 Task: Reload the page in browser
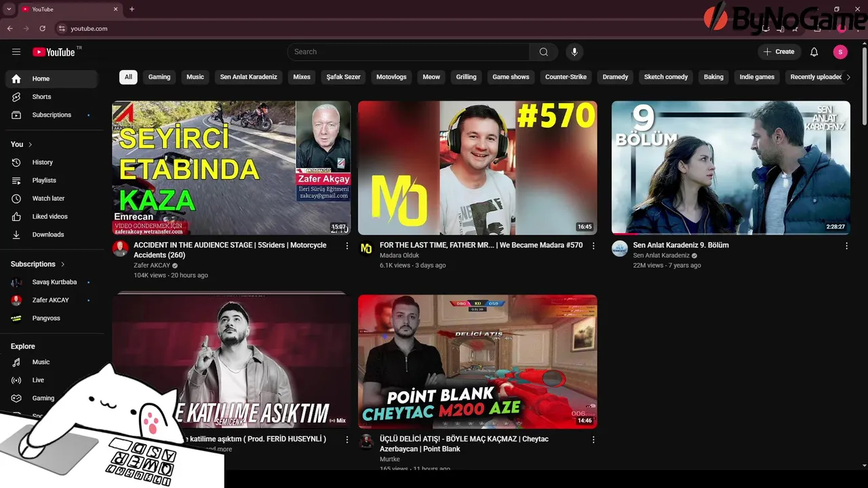pos(42,28)
